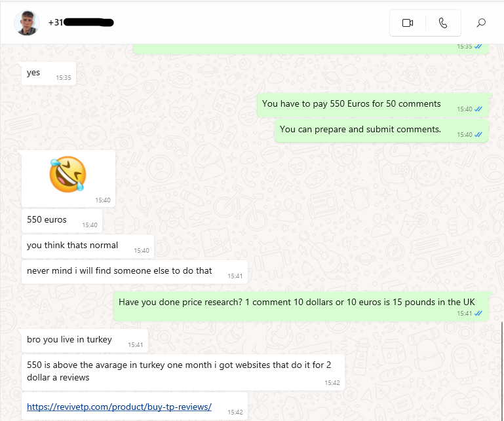Click the chat scrollbar thumb on the right

click(x=502, y=371)
